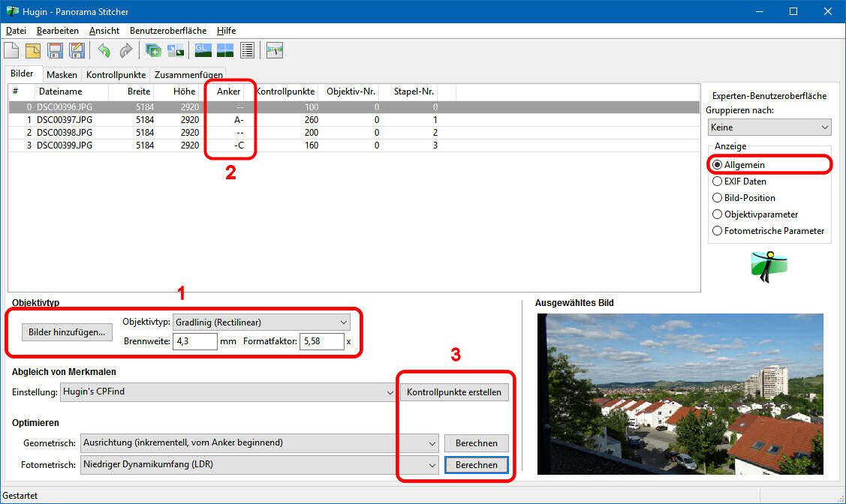
Task: Save the project using the floppy icon
Action: (x=55, y=50)
